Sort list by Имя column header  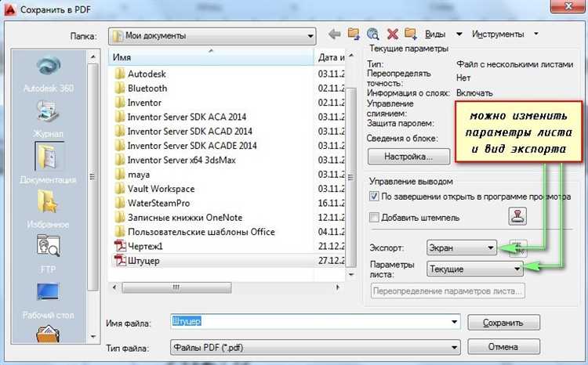click(x=212, y=57)
